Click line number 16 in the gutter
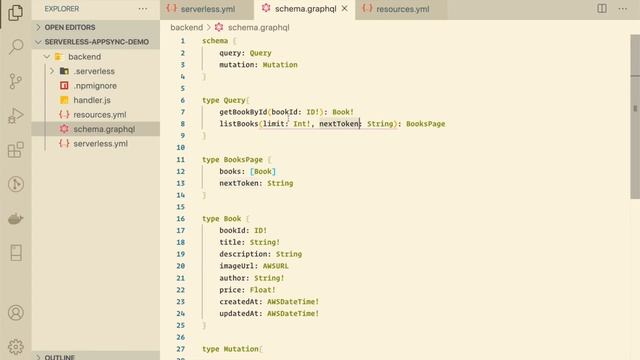Viewport: 640px width, 360px height. tap(180, 218)
